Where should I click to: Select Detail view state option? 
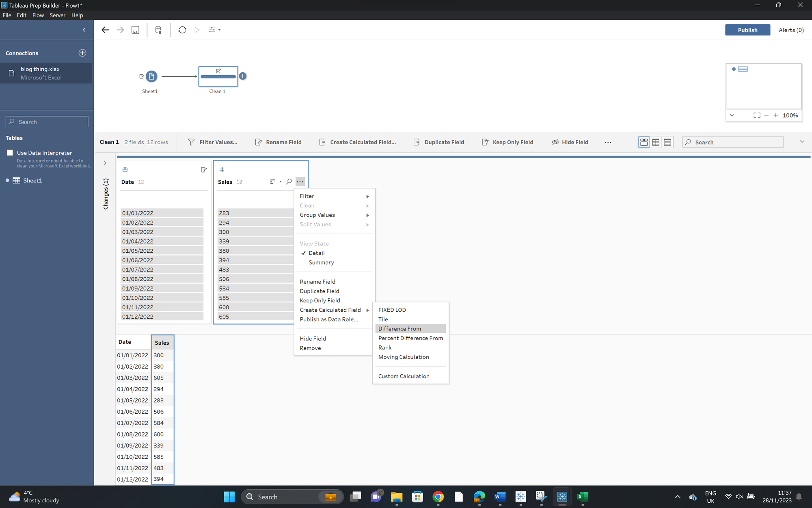(x=316, y=253)
